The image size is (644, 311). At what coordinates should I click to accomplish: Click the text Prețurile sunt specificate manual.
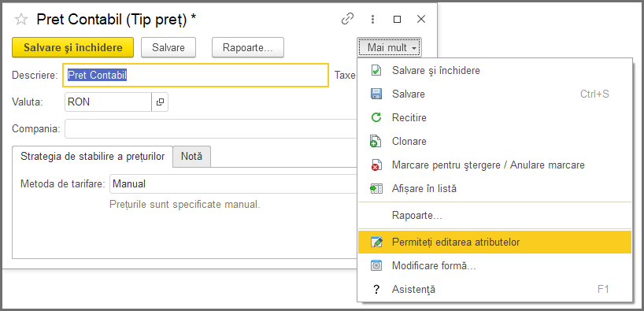[185, 204]
